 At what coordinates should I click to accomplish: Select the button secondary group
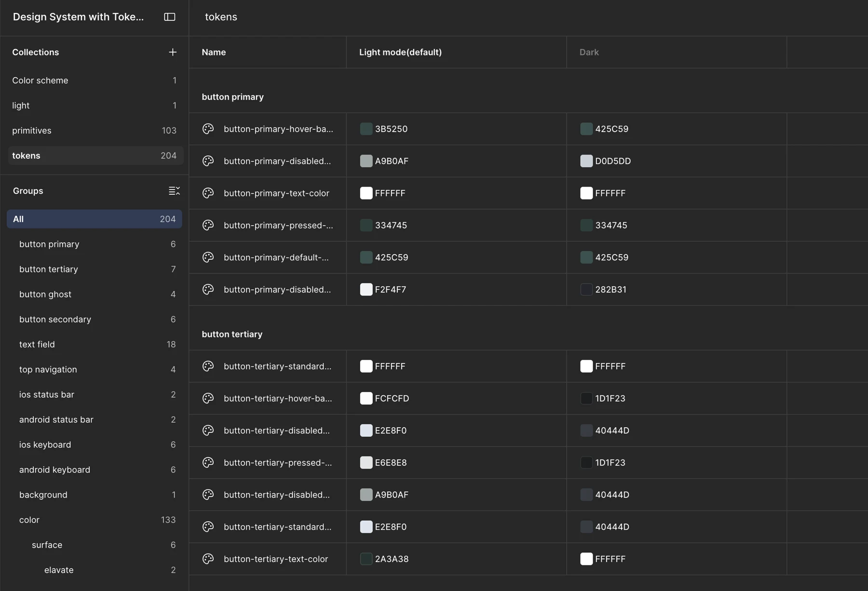coord(94,319)
